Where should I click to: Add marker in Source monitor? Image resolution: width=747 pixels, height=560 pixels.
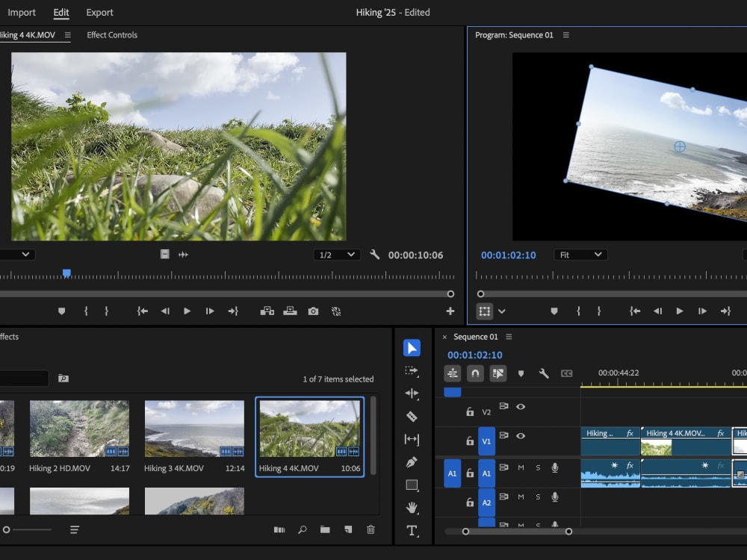(x=61, y=311)
